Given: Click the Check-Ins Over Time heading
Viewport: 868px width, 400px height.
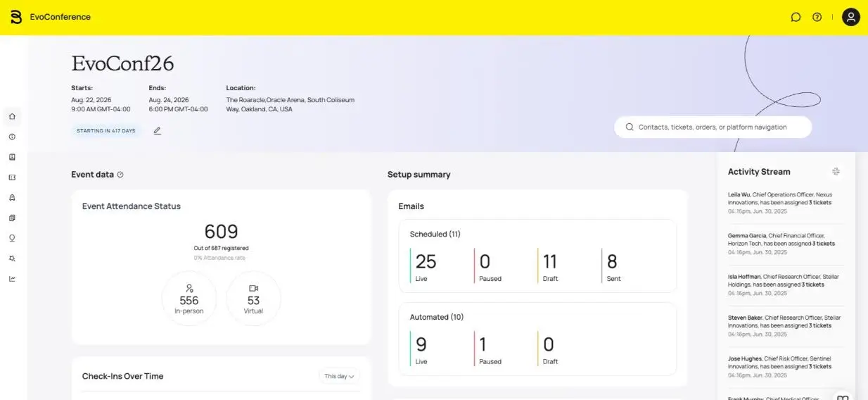Looking at the screenshot, I should point(123,376).
